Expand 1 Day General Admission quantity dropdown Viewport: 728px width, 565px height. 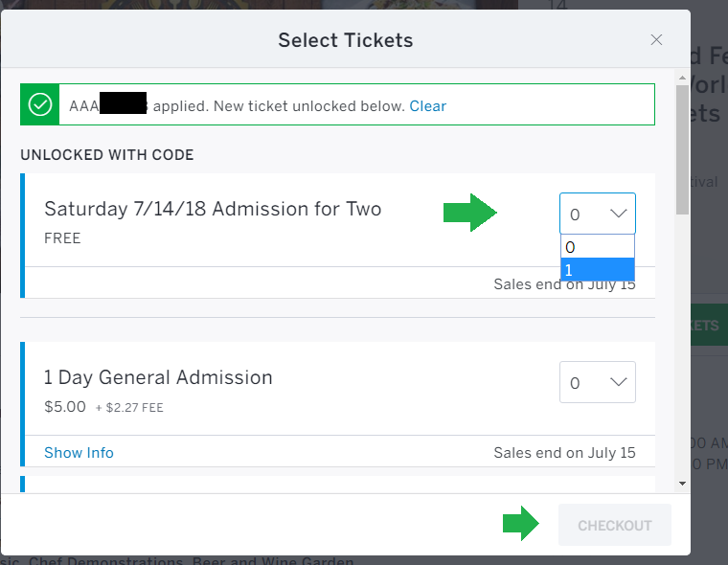click(x=597, y=382)
